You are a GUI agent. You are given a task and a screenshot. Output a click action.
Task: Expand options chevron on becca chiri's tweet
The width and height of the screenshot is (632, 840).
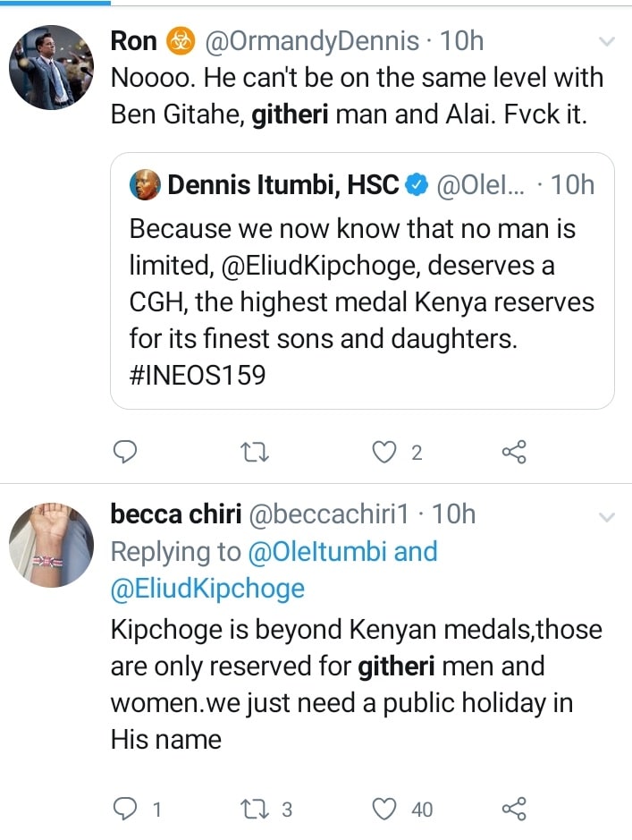point(606,517)
